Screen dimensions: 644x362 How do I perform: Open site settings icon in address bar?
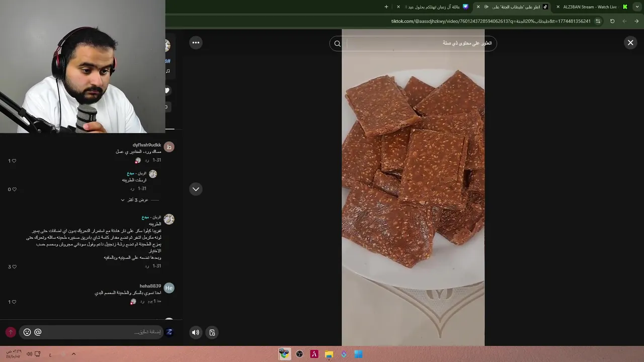click(x=598, y=21)
